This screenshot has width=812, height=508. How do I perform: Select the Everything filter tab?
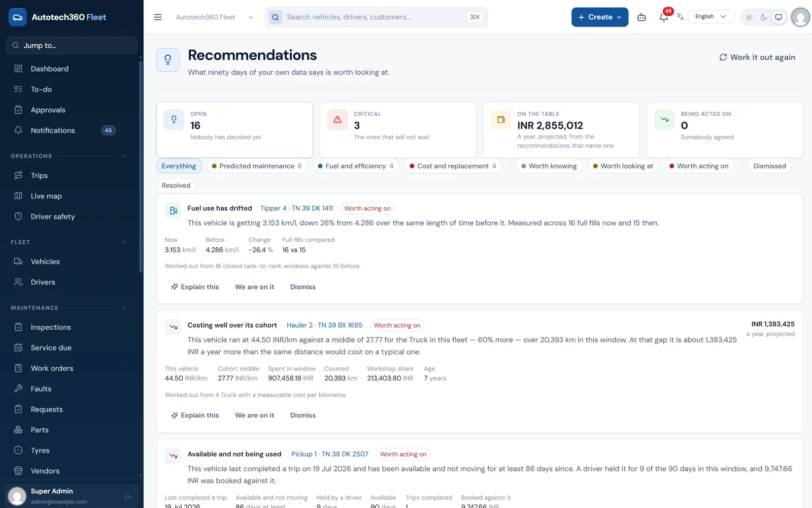click(179, 166)
